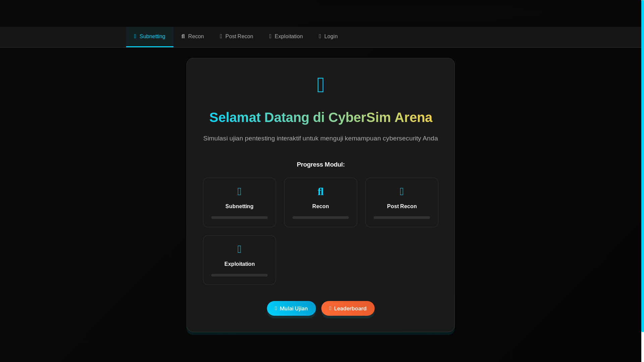
Task: Click the large cyan icon above the welcome title
Action: tap(321, 85)
